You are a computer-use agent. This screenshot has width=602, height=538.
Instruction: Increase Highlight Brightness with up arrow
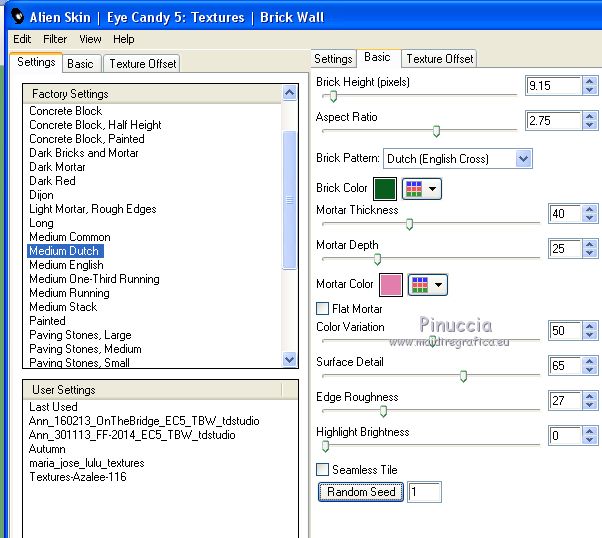(x=590, y=431)
